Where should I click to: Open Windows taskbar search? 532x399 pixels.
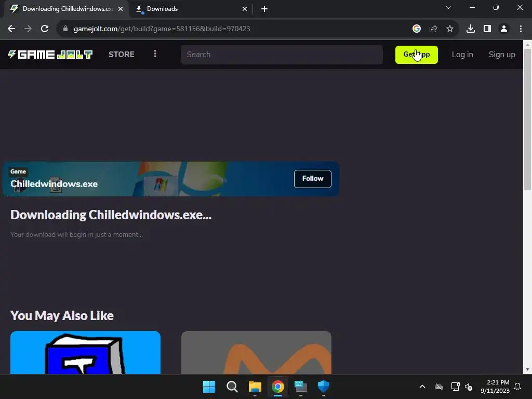click(232, 387)
